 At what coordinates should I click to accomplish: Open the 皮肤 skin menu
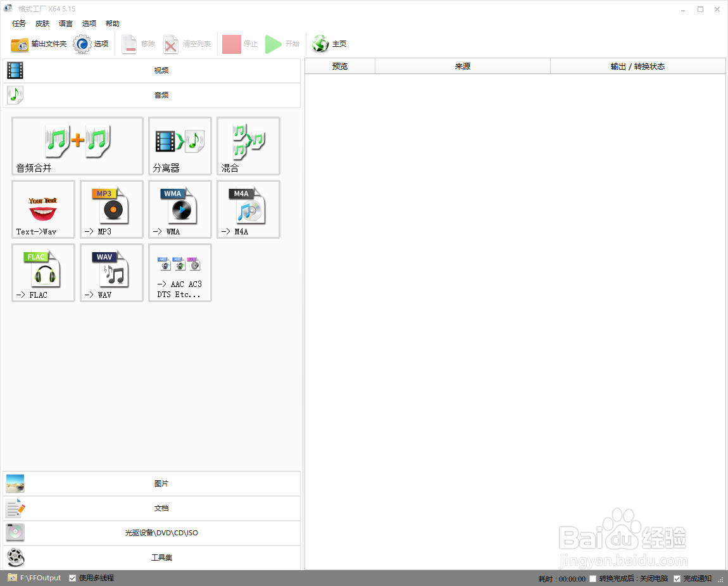pyautogui.click(x=42, y=23)
